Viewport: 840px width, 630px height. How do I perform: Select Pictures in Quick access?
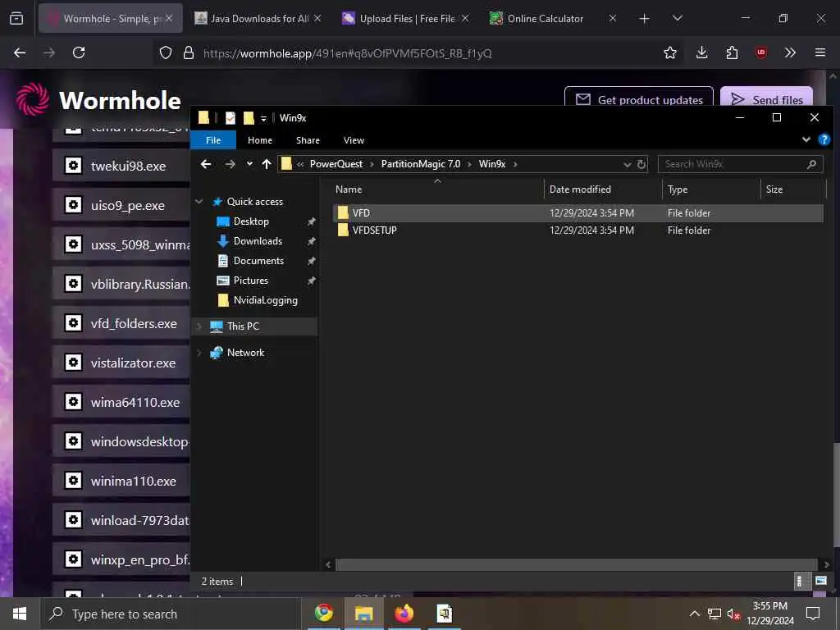click(x=250, y=281)
